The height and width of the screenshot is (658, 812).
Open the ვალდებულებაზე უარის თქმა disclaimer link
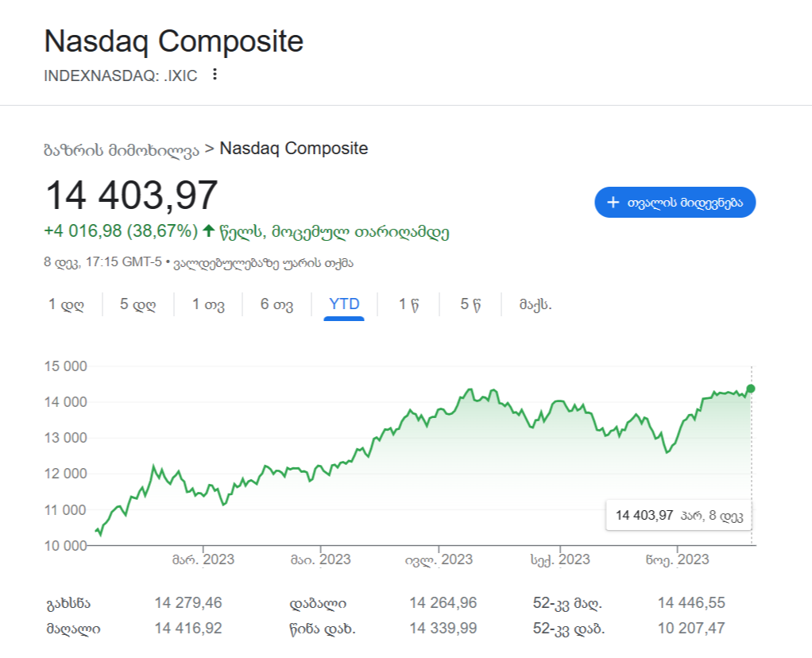click(263, 261)
